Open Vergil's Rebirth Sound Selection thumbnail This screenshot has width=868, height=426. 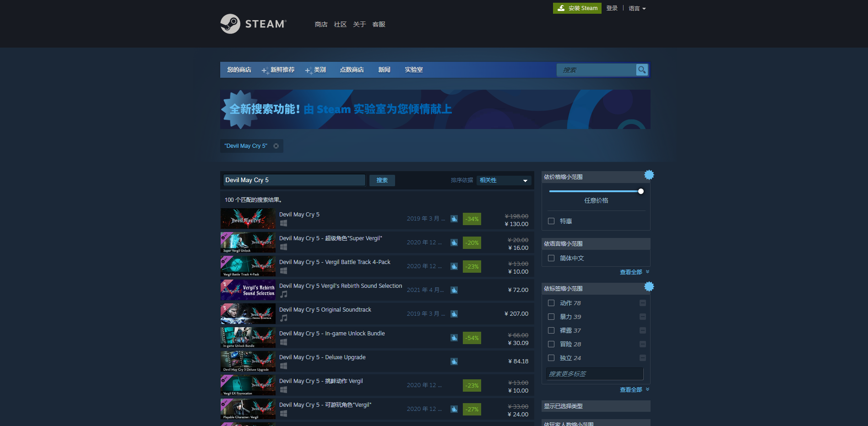click(248, 290)
